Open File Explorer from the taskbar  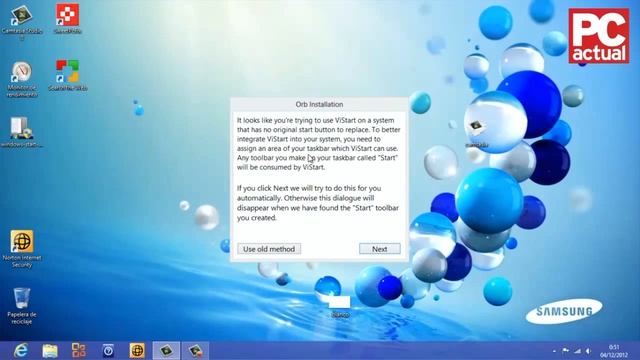[50, 351]
